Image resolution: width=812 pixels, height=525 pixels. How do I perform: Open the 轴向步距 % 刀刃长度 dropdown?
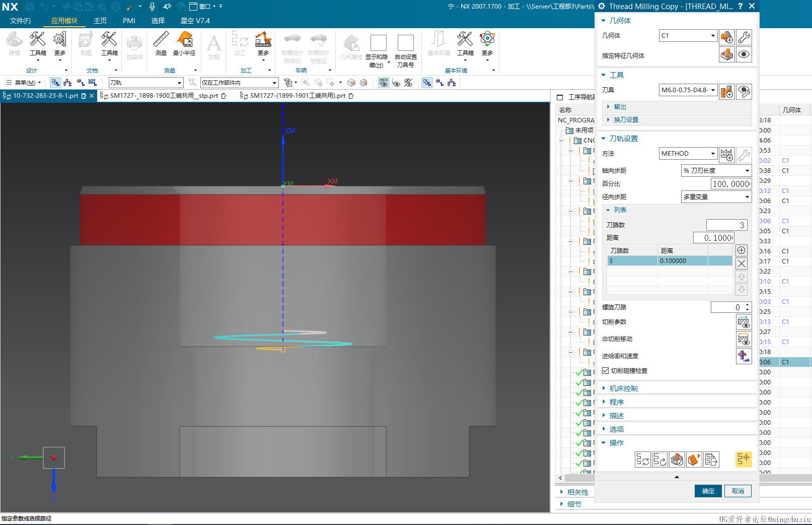[716, 171]
